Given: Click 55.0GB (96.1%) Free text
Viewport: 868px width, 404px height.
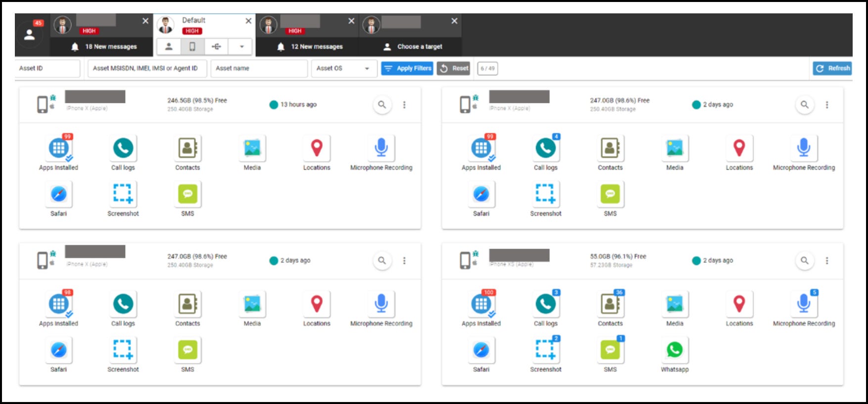Looking at the screenshot, I should pos(618,256).
